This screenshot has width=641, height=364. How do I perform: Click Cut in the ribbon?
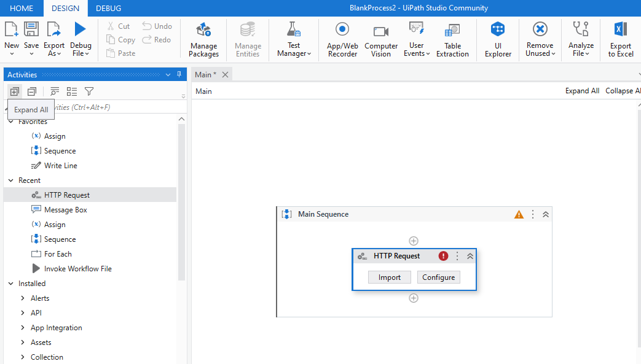[x=118, y=26]
